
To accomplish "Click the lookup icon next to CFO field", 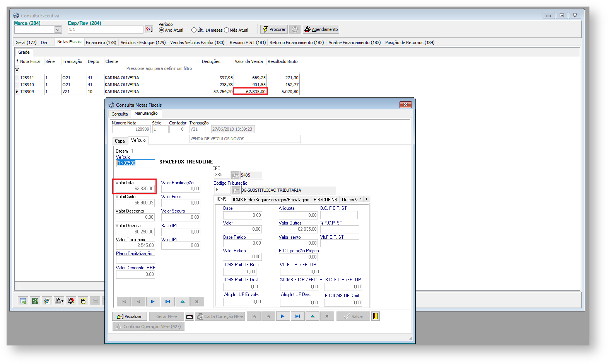I will tap(235, 175).
